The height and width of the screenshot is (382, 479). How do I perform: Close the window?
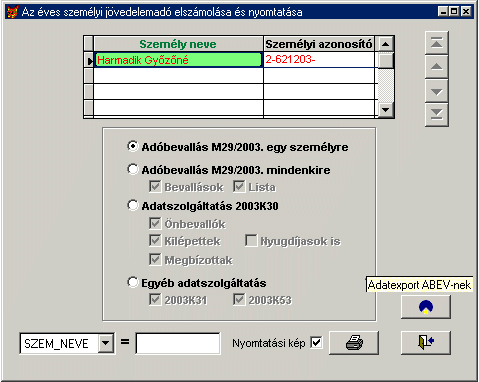(466, 12)
